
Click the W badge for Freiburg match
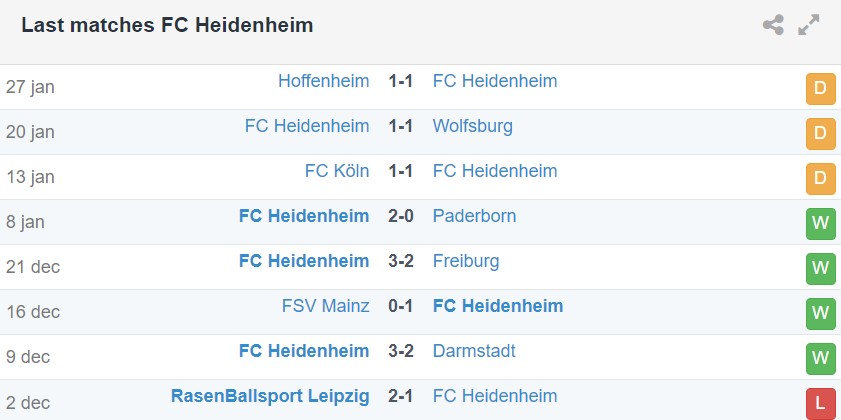(820, 268)
